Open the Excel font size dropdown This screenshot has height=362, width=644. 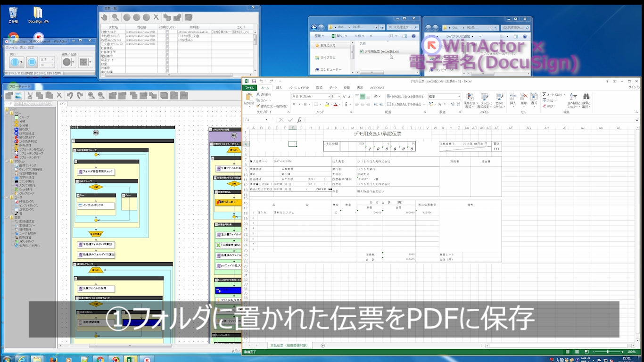click(339, 97)
